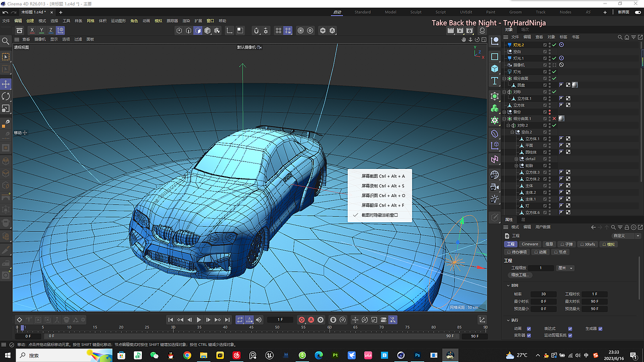This screenshot has width=644, height=362.
Task: Select the Scale tool in left toolbar
Action: 6,108
